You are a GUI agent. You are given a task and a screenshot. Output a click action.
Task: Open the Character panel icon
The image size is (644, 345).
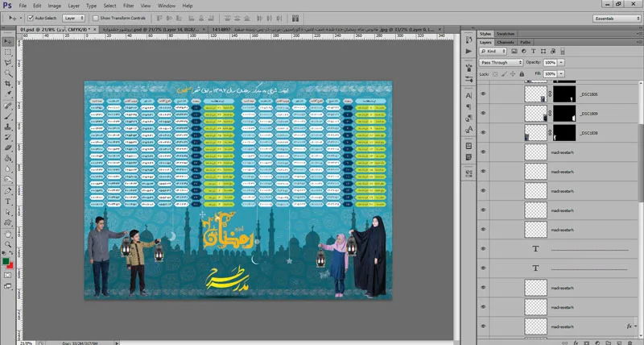469,95
